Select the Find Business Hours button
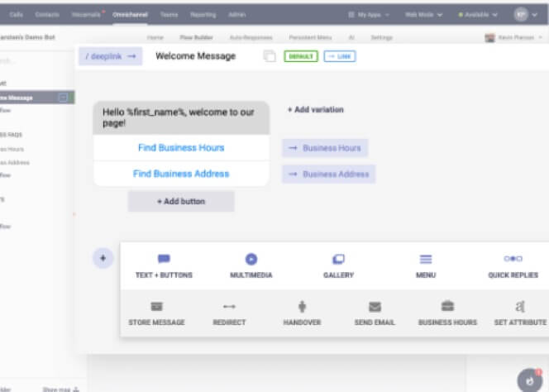The width and height of the screenshot is (549, 392). (x=181, y=148)
